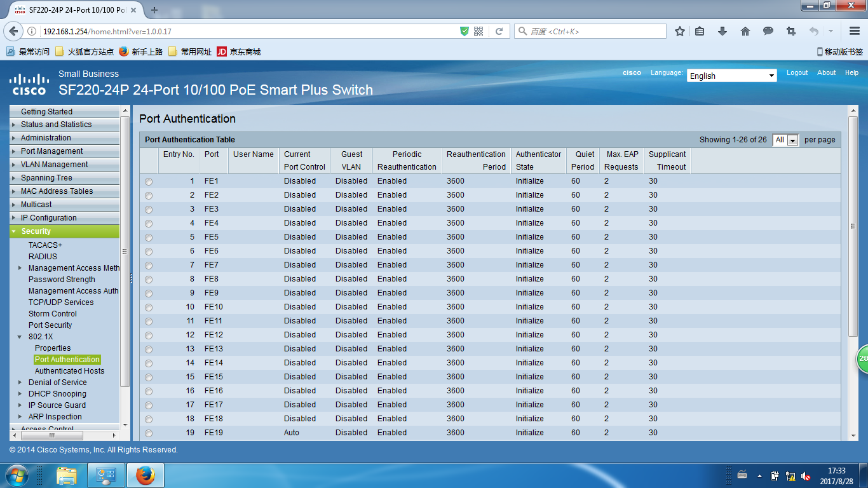Bookmark this page with the star icon
This screenshot has height=488, width=868.
pyautogui.click(x=679, y=31)
